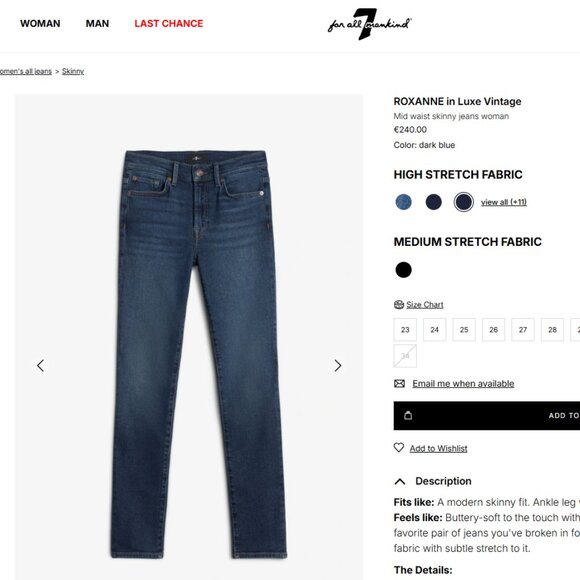This screenshot has height=580, width=580.
Task: Collapse the Description section chevron
Action: (x=400, y=481)
